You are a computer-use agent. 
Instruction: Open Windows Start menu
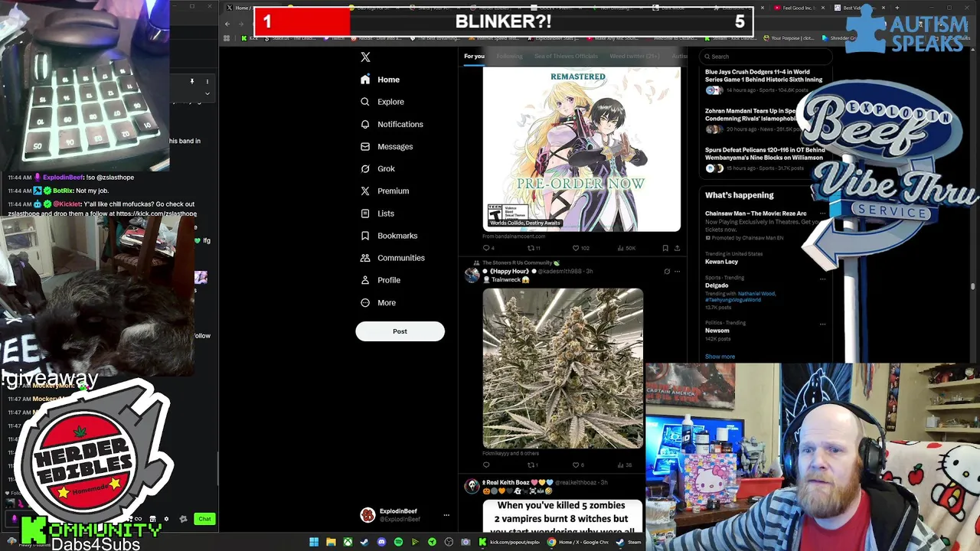314,543
